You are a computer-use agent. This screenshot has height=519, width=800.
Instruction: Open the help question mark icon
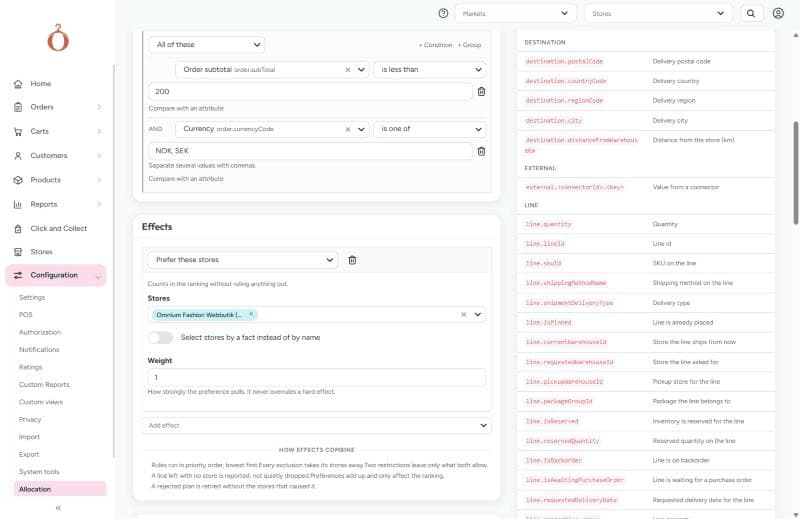click(x=443, y=13)
